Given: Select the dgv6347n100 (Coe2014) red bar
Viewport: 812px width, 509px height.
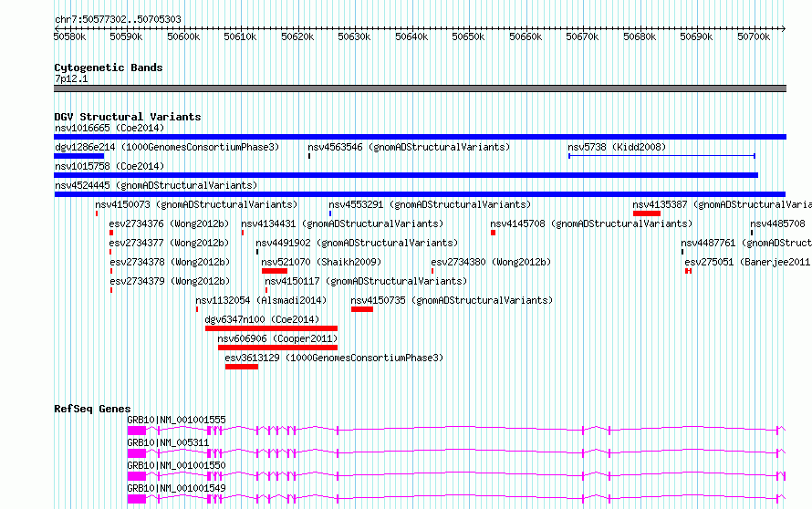Looking at the screenshot, I should 271,328.
